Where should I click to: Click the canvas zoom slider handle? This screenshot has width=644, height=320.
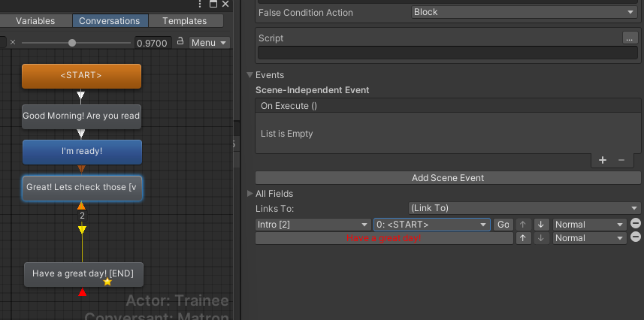point(72,43)
